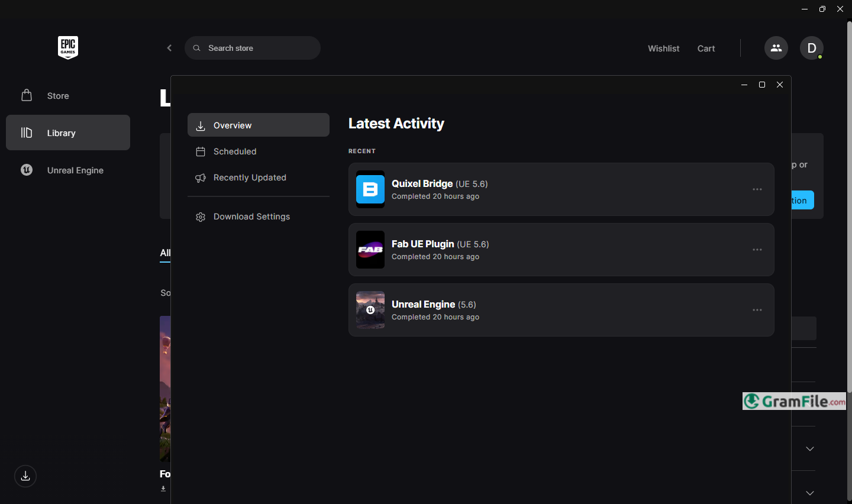Screen dimensions: 852x504
Task: Select the Scheduled tab
Action: point(259,151)
